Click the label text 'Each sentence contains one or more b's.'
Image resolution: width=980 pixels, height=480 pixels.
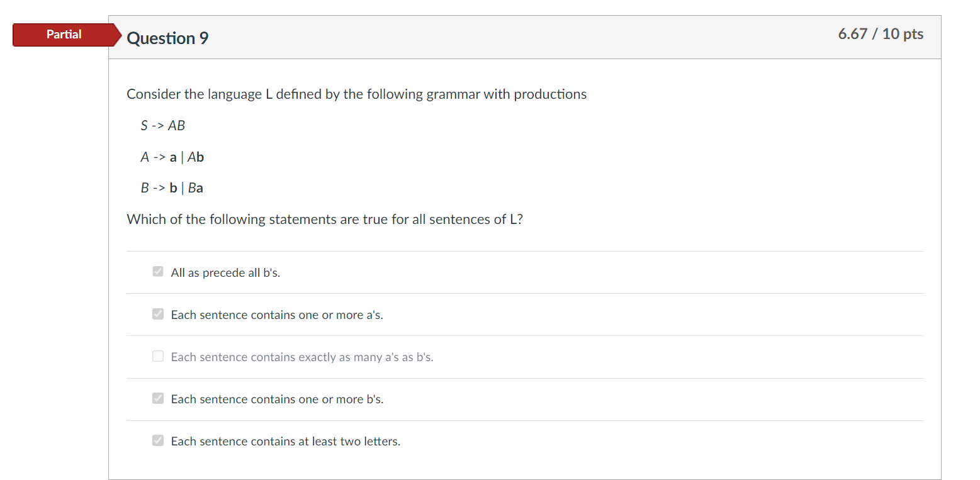[277, 399]
